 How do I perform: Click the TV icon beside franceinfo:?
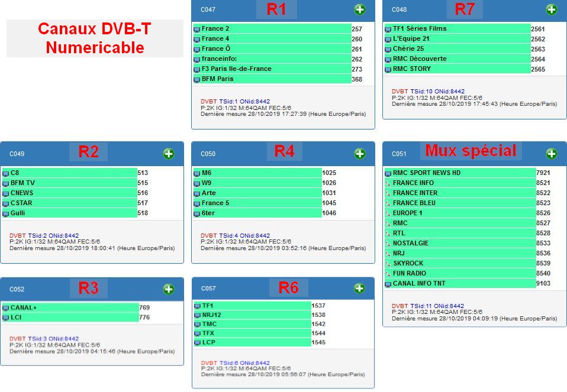click(196, 60)
